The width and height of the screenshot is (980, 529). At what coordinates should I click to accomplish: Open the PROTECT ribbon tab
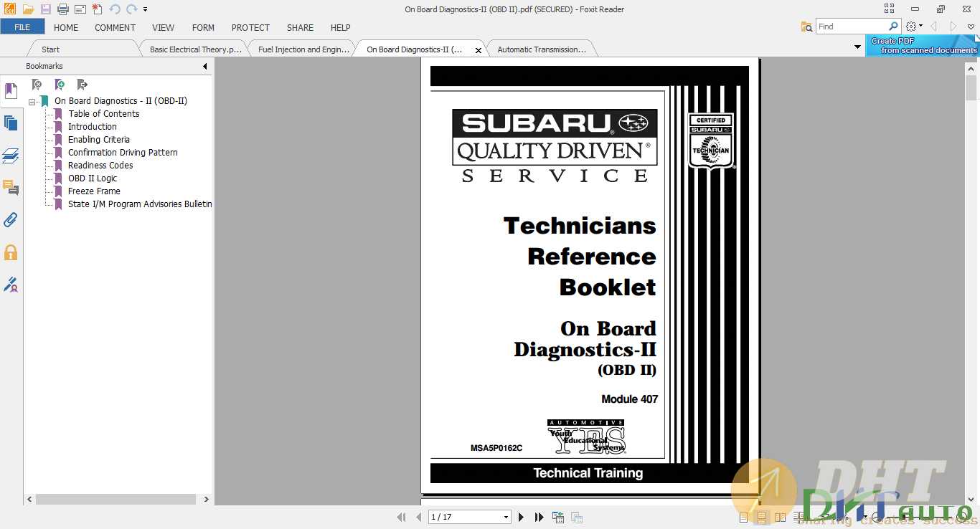click(250, 27)
